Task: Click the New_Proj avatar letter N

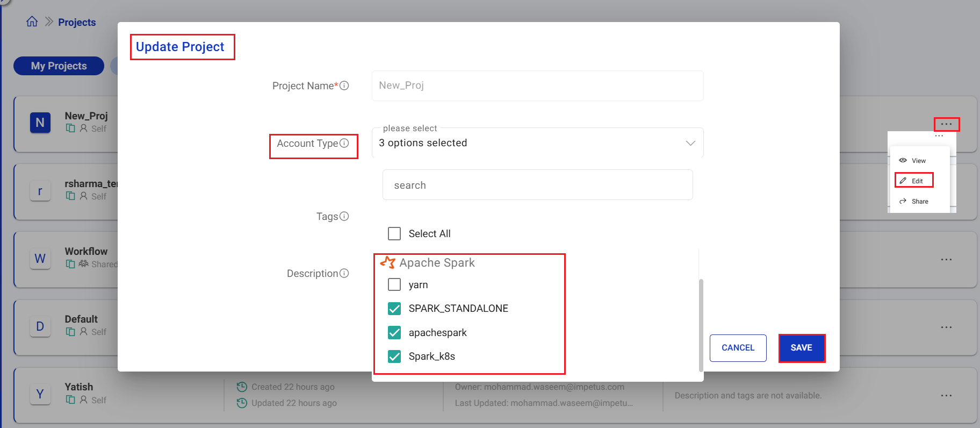Action: [x=40, y=123]
